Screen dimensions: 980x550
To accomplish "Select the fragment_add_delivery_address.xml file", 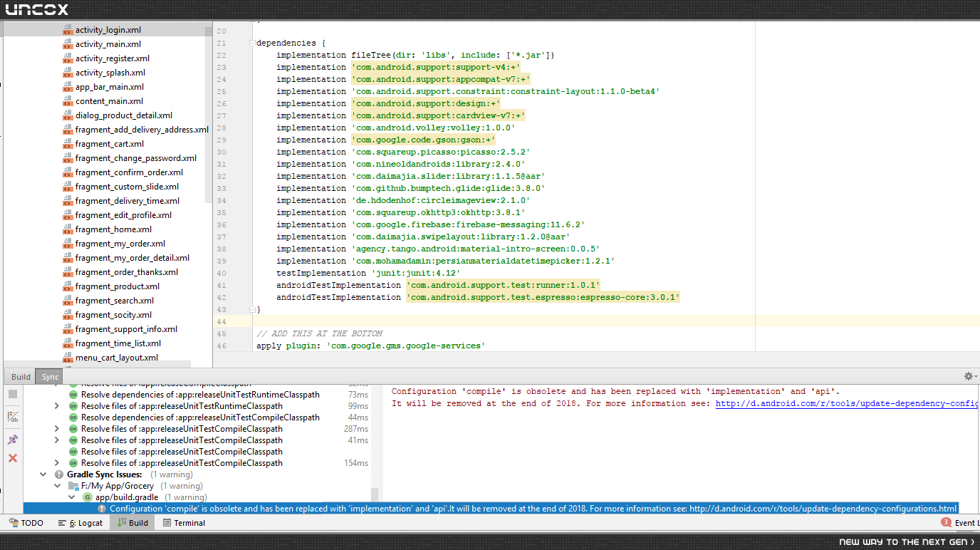I will (142, 130).
